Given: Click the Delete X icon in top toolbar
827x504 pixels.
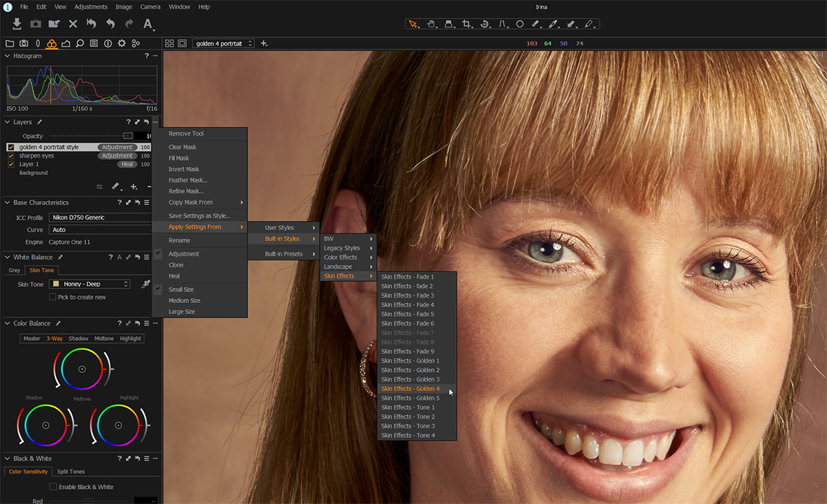Looking at the screenshot, I should (x=73, y=24).
